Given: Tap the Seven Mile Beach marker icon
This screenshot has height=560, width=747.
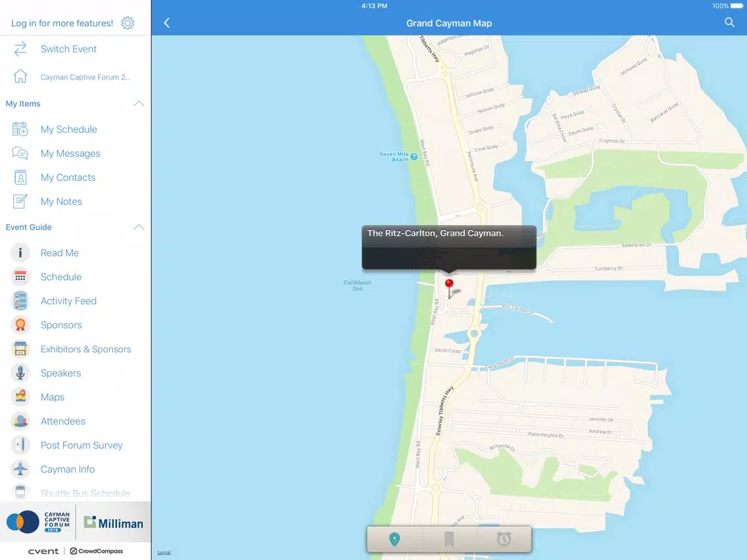Looking at the screenshot, I should pyautogui.click(x=414, y=156).
